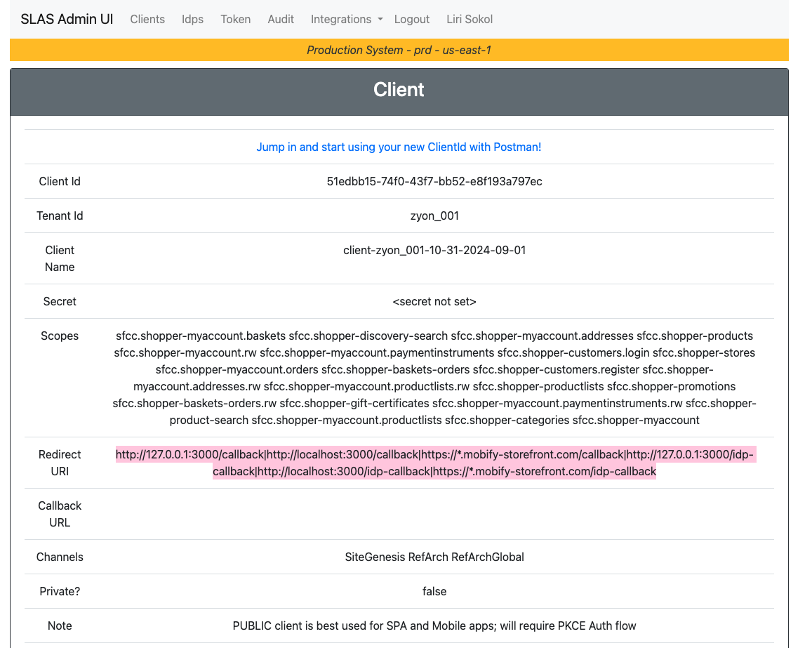View the Audit log page

point(281,19)
